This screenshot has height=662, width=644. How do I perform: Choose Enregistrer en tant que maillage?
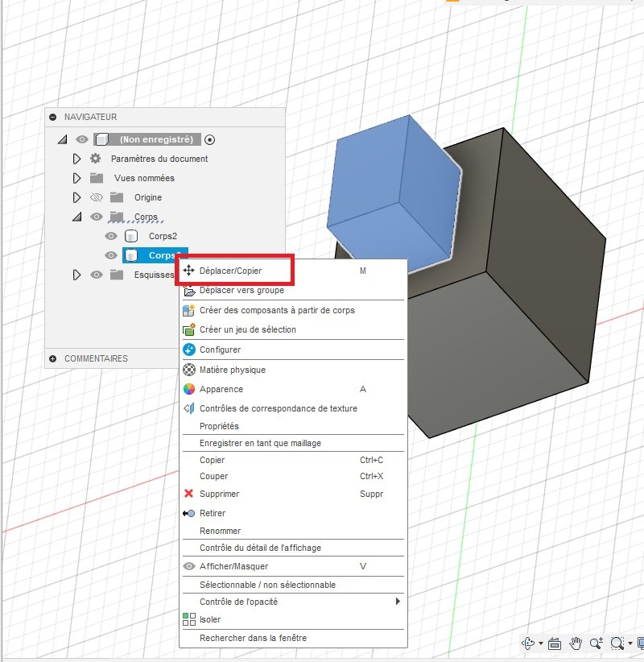293,443
